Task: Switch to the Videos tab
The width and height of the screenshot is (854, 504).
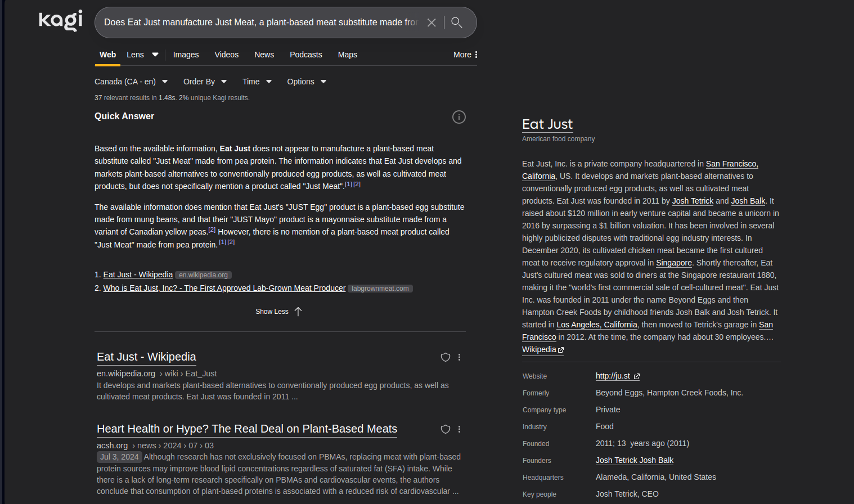Action: tap(227, 55)
